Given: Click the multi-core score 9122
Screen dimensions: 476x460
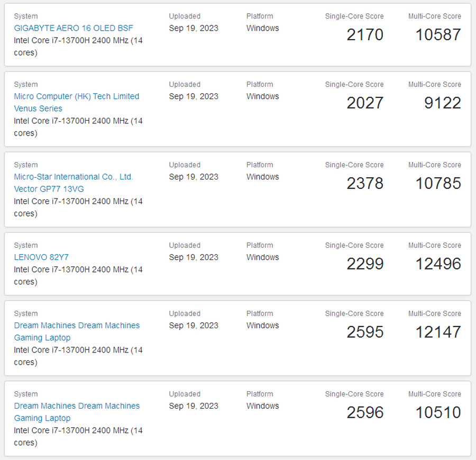Looking at the screenshot, I should click(442, 103).
